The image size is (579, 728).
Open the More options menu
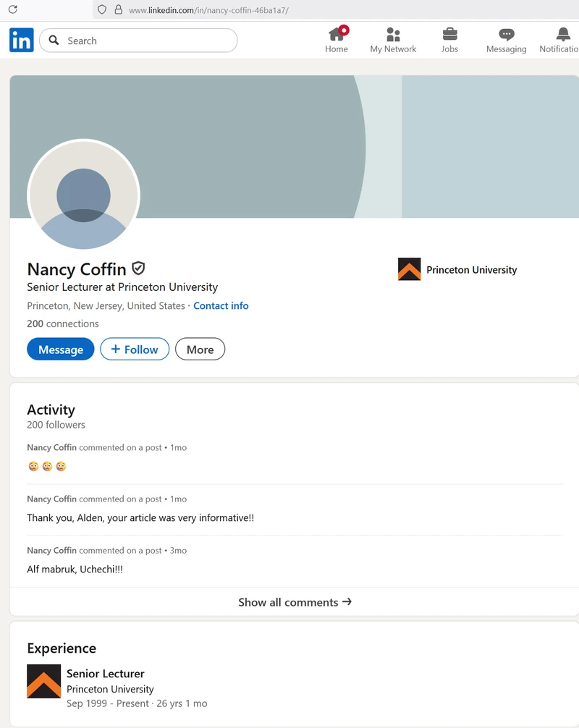tap(200, 349)
